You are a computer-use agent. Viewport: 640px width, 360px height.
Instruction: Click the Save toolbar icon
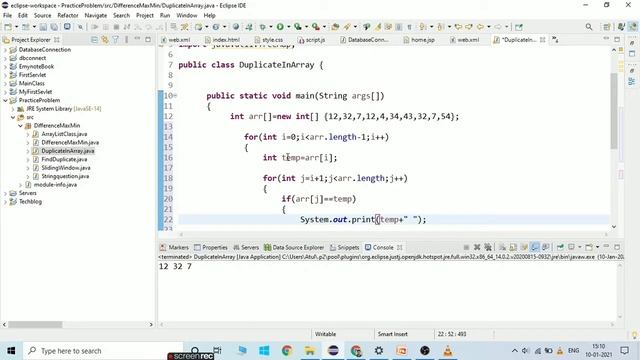pyautogui.click(x=43, y=27)
